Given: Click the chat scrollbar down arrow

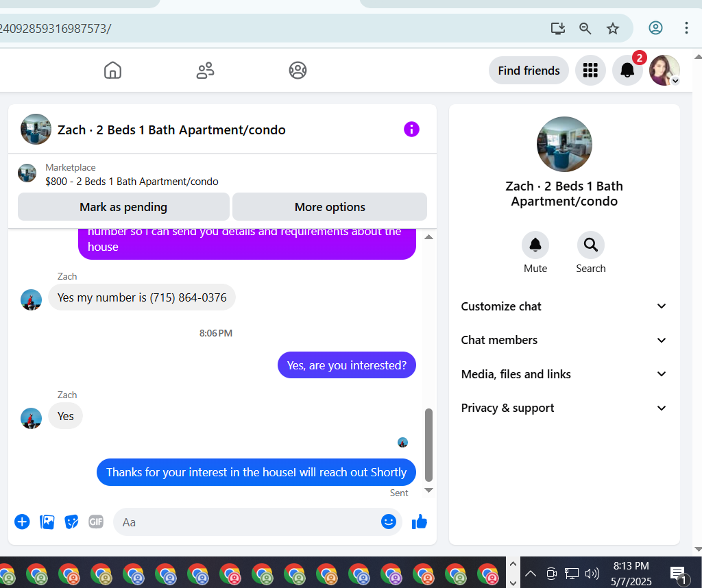Looking at the screenshot, I should 428,491.
